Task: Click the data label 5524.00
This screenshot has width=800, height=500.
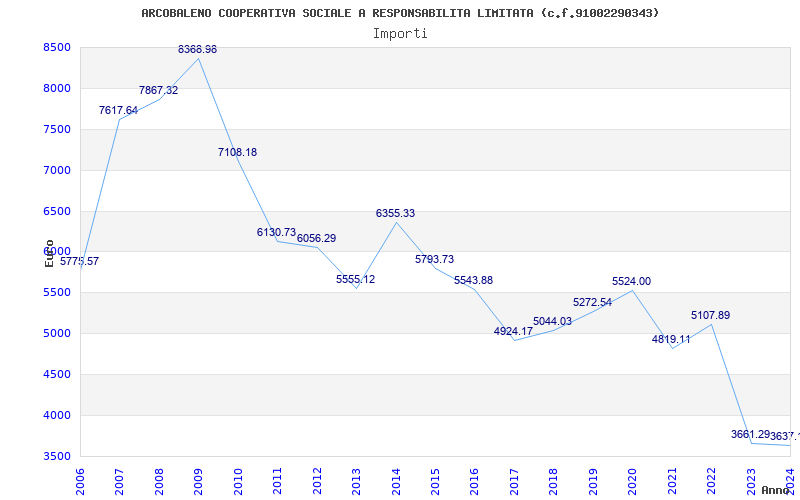Action: (x=632, y=281)
